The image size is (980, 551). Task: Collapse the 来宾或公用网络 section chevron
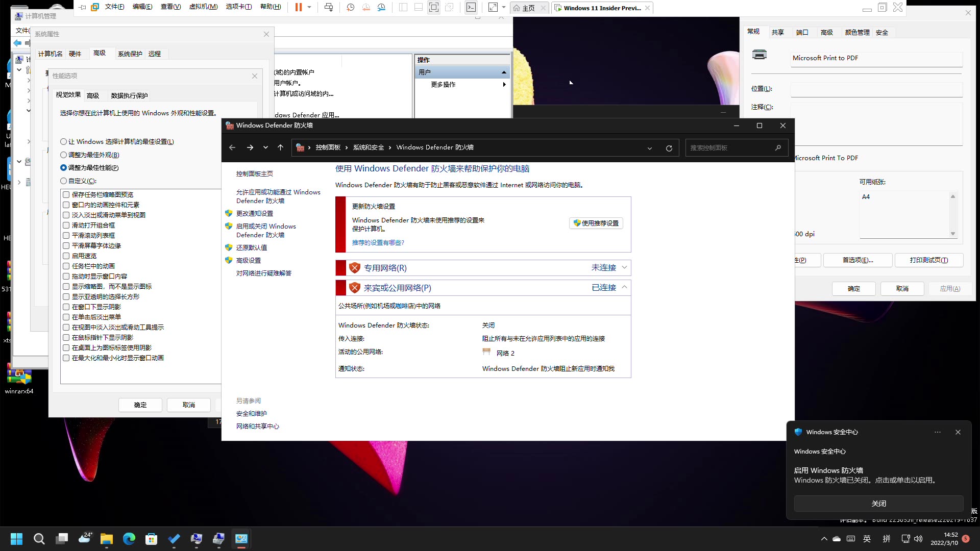click(624, 288)
